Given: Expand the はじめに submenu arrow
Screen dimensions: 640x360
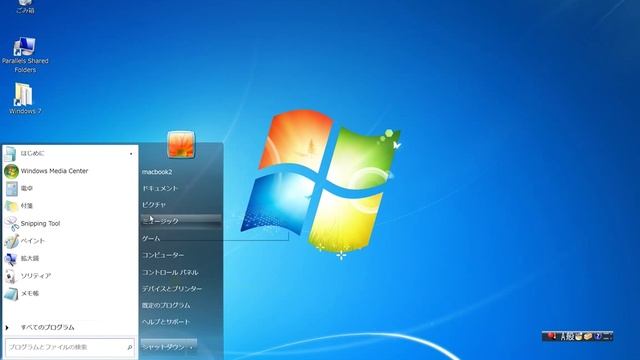Looking at the screenshot, I should (131, 153).
